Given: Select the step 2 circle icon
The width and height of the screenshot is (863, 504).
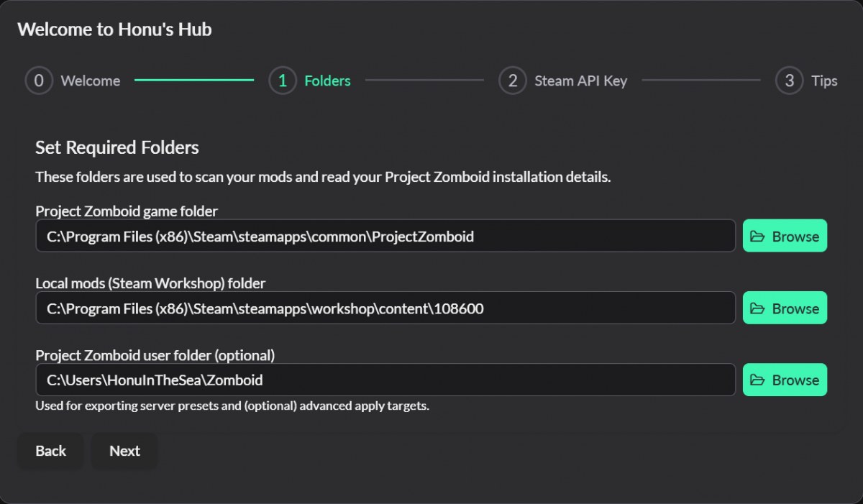Looking at the screenshot, I should 512,81.
